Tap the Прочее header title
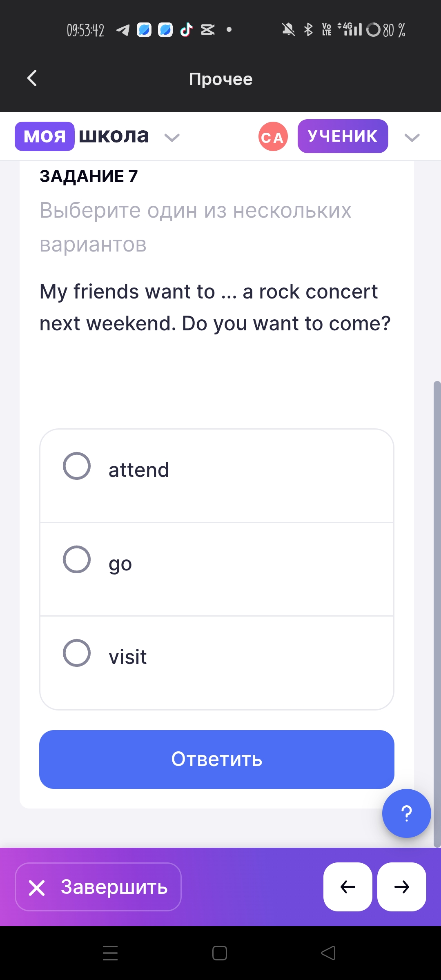 [220, 79]
